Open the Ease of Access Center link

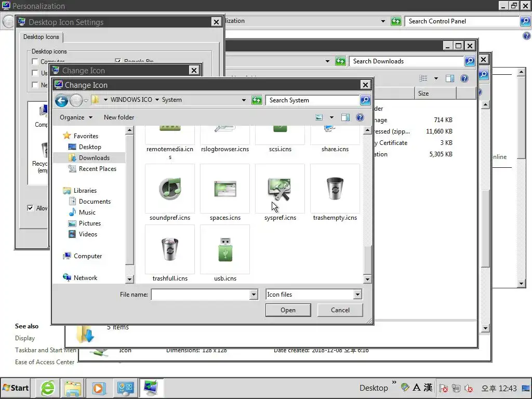point(45,362)
